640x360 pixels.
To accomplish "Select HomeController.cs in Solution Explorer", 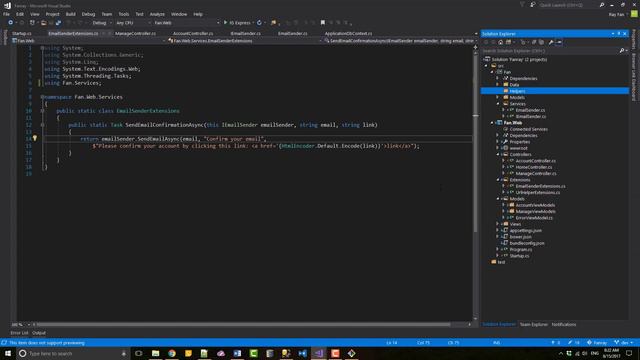I will tap(533, 167).
